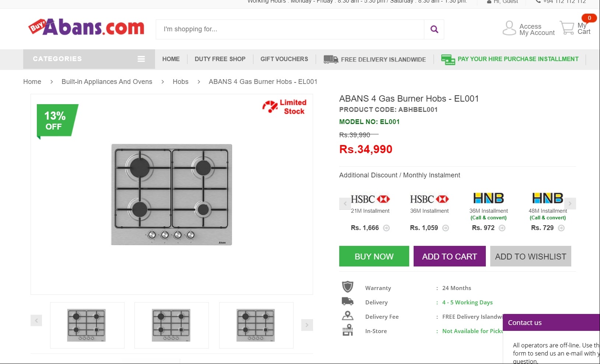Open the DUTY FREE SHOP menu item
Screen dimensions: 600x364
pyautogui.click(x=220, y=59)
